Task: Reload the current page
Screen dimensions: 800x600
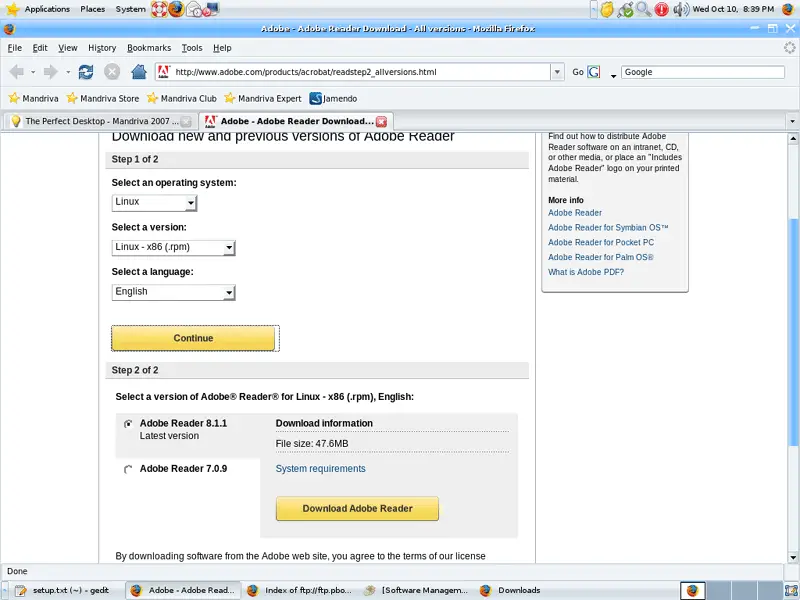Action: pyautogui.click(x=86, y=72)
